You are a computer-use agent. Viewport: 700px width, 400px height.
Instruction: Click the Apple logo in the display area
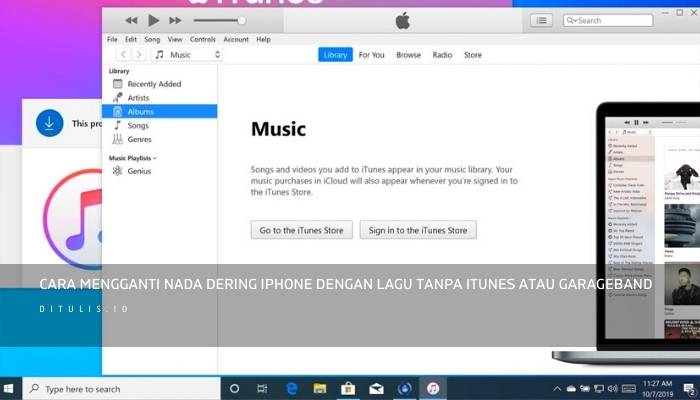pyautogui.click(x=403, y=21)
